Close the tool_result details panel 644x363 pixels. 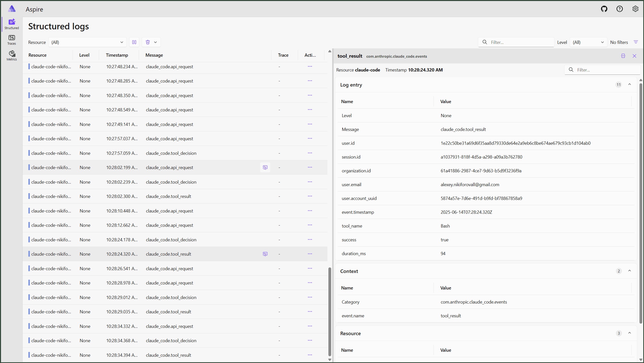[634, 56]
